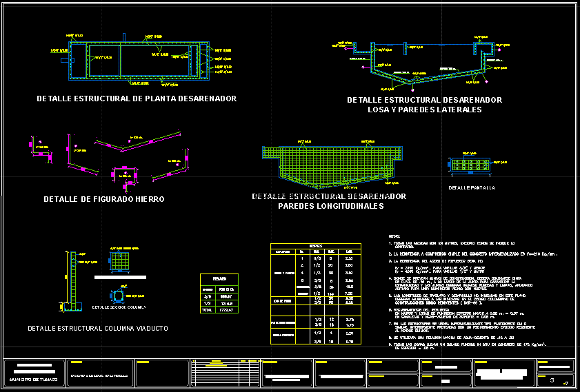Select the large rebar schedule table

coord(314,293)
